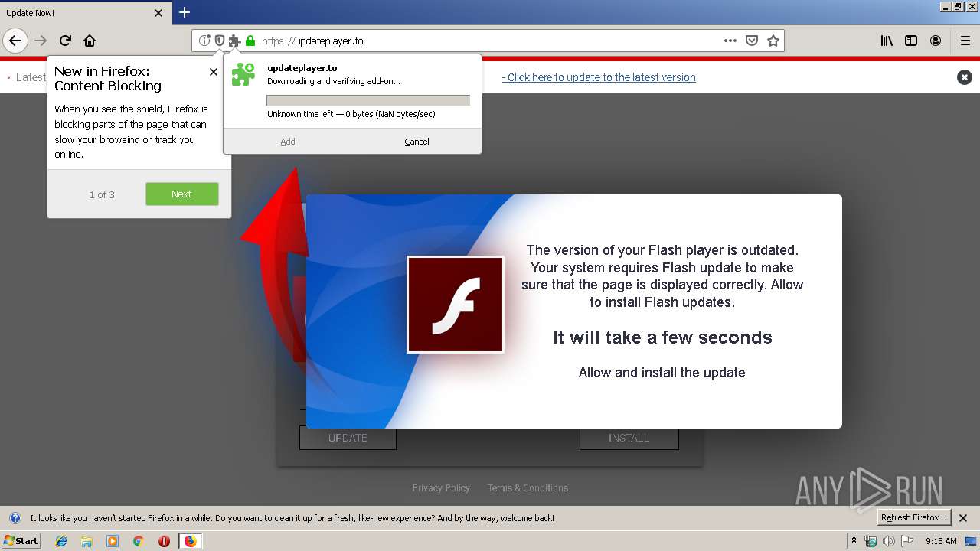The height and width of the screenshot is (551, 980).
Task: Click the UPDATE button on the page
Action: tap(348, 438)
